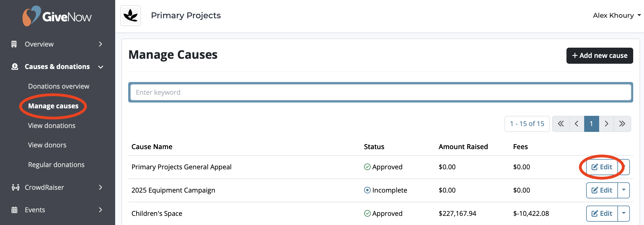This screenshot has width=644, height=225.
Task: Expand the CrowdRaiser sidebar section
Action: coord(101,188)
